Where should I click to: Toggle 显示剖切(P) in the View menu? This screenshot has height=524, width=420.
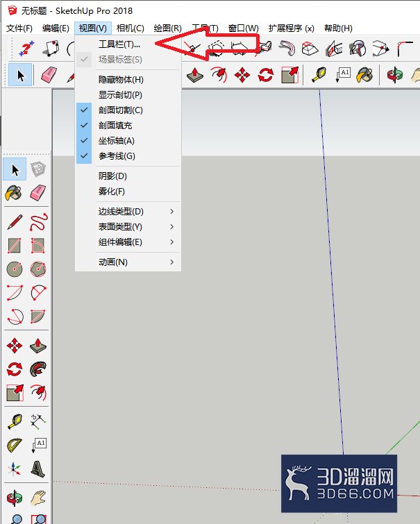tap(128, 95)
